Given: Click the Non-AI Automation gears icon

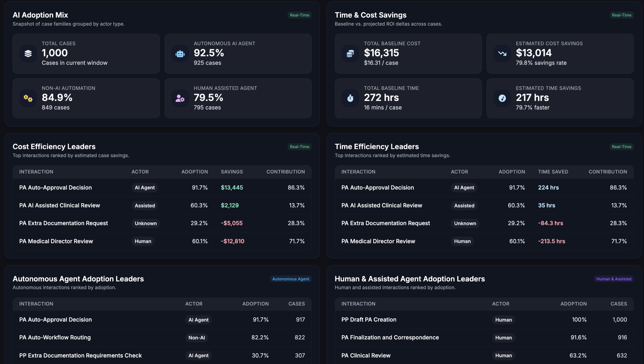Looking at the screenshot, I should tap(28, 98).
